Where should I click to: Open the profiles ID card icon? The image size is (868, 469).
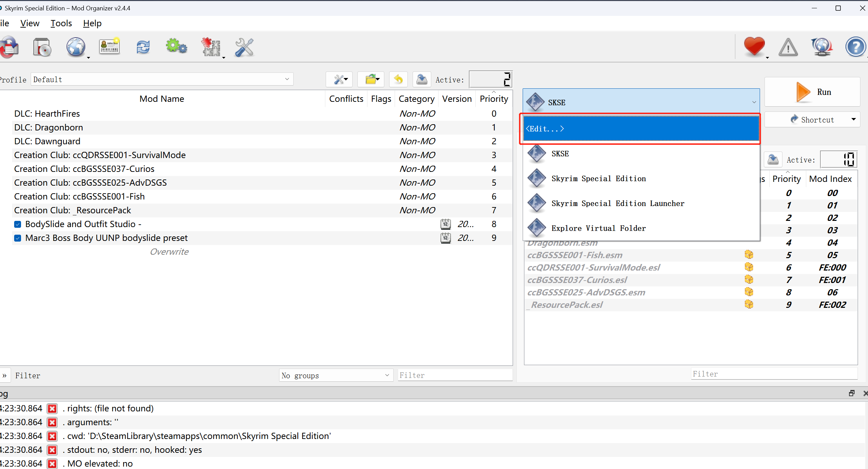click(109, 47)
